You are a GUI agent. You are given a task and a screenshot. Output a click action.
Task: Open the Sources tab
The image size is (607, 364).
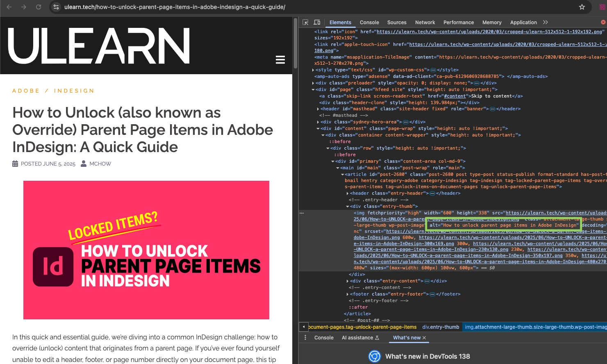(397, 23)
